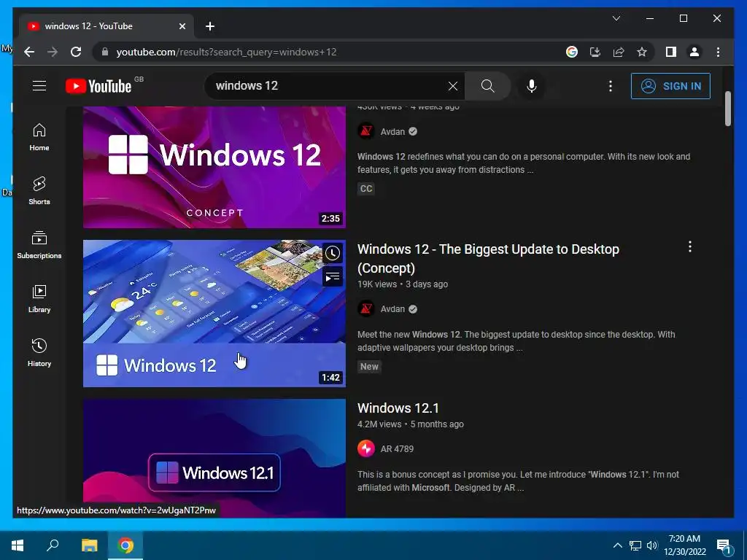This screenshot has height=560, width=747.
Task: Clear the search box with the X icon
Action: [x=452, y=86]
